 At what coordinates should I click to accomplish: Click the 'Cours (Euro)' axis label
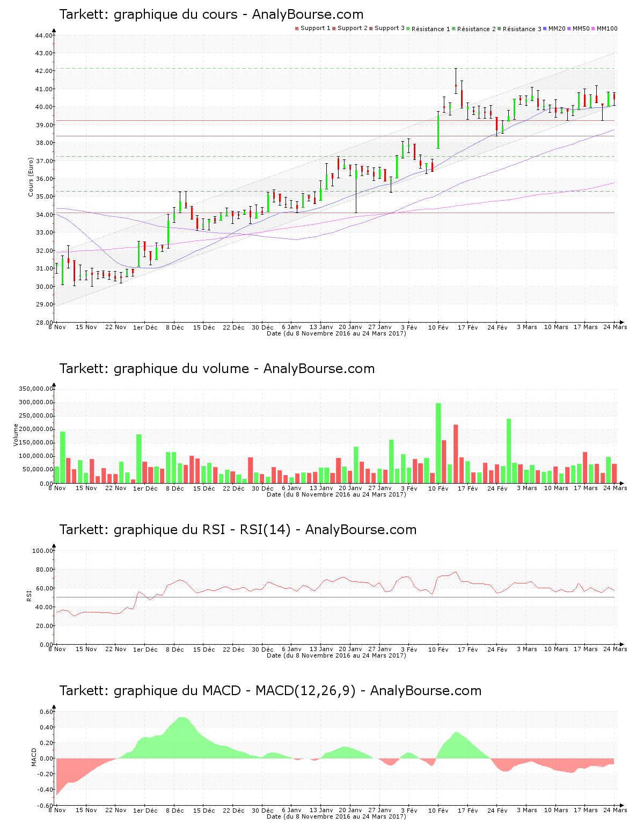(31, 177)
